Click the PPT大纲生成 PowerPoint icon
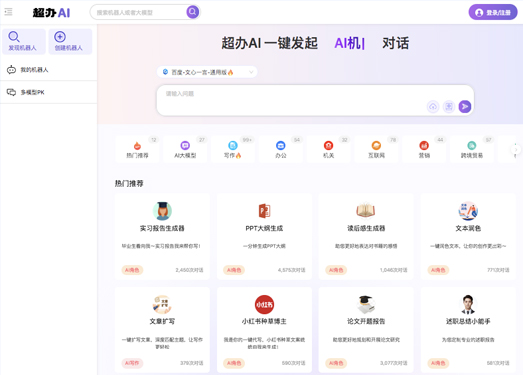523x375 pixels. 264,211
